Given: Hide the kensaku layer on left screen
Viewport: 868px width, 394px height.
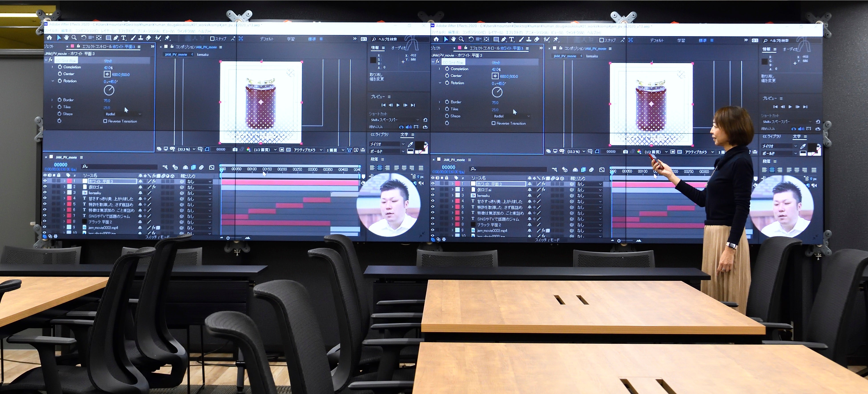Looking at the screenshot, I should pos(45,193).
